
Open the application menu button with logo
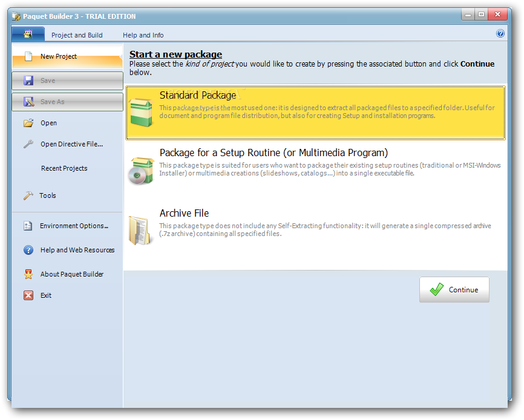tap(28, 34)
